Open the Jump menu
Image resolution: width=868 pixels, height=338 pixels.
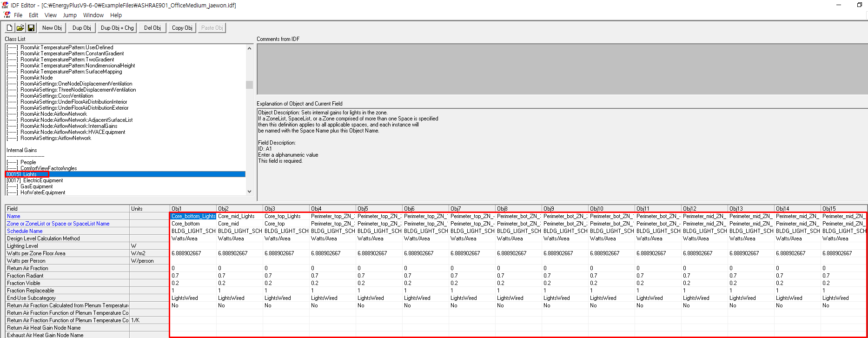[70, 15]
